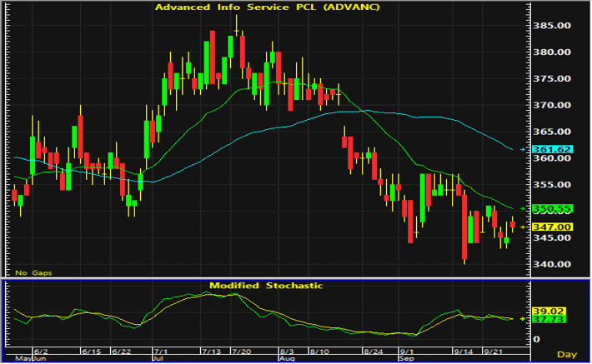
Task: Click the 8/3 date marker
Action: point(286,352)
